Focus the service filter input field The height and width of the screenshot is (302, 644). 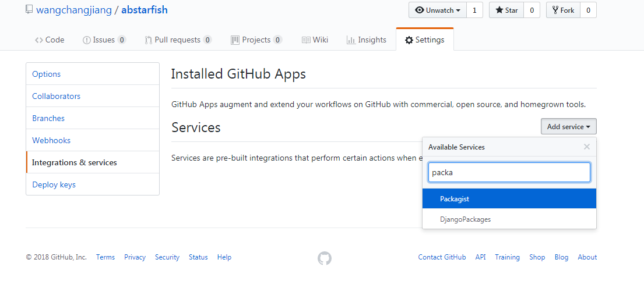pos(509,172)
